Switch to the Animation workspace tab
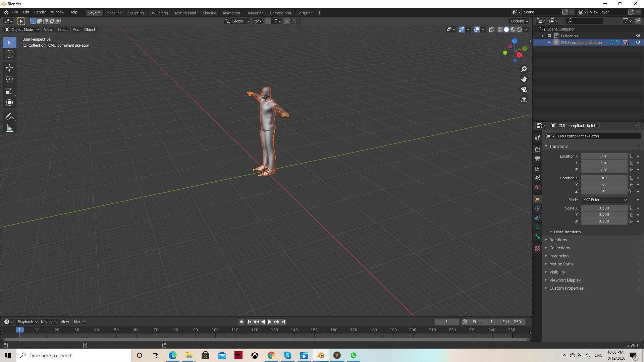This screenshot has height=362, width=644. tap(231, 13)
